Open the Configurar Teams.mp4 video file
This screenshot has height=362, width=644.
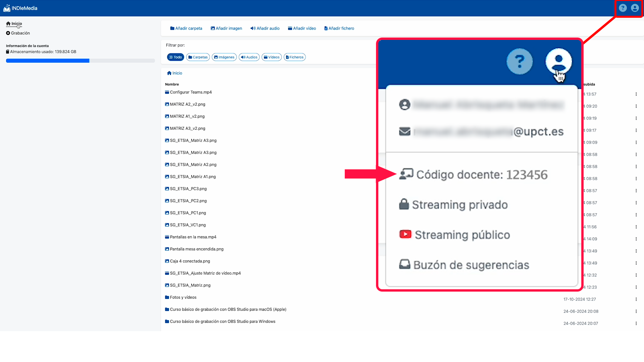click(188, 92)
